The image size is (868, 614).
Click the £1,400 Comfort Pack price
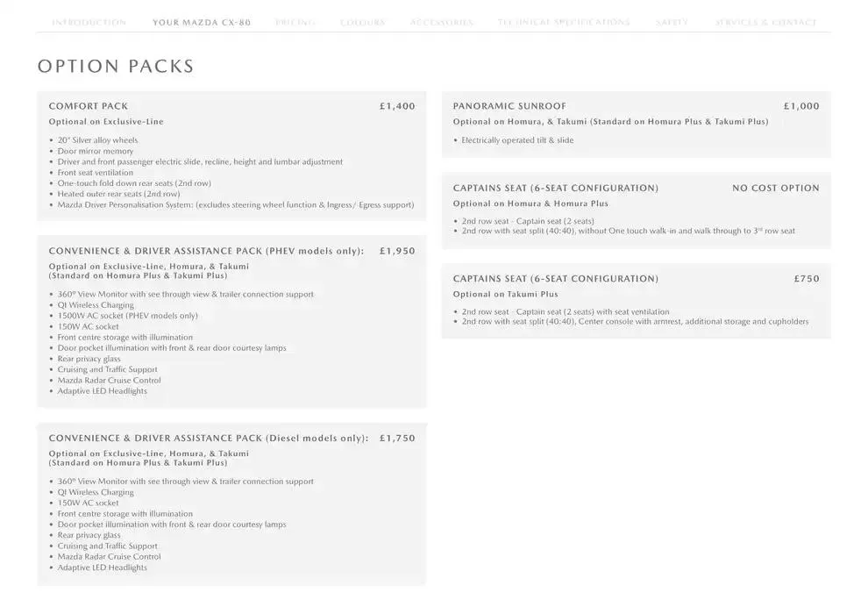pos(397,106)
